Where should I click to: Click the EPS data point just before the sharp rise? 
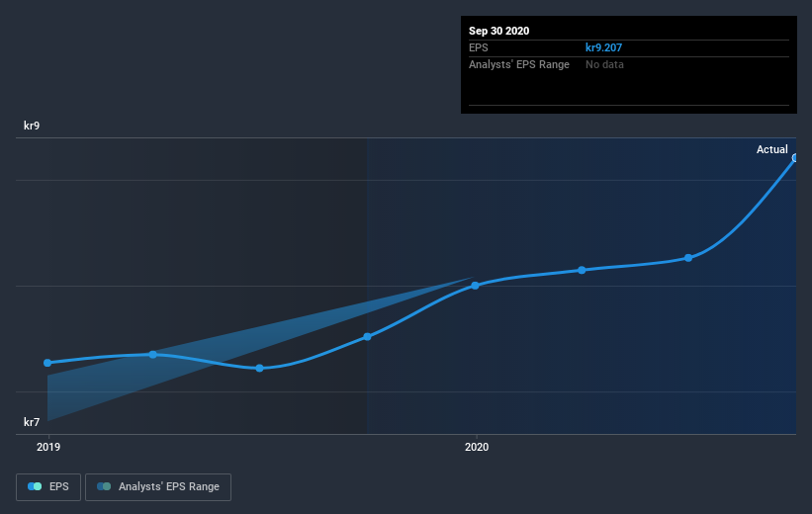click(x=688, y=258)
